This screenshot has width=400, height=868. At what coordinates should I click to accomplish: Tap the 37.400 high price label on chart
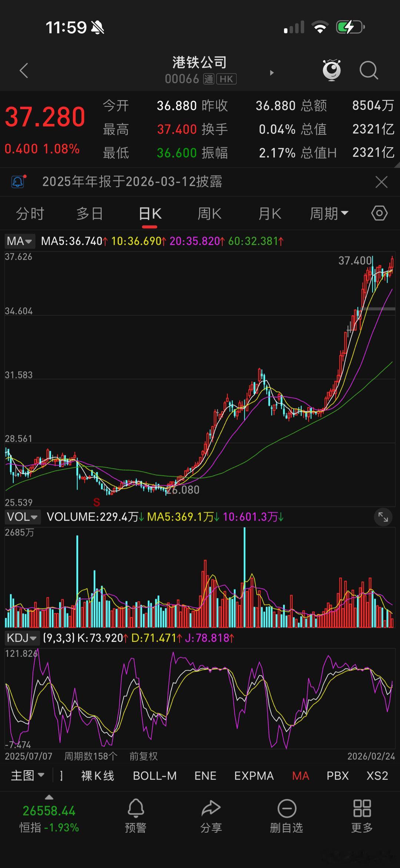pyautogui.click(x=355, y=261)
